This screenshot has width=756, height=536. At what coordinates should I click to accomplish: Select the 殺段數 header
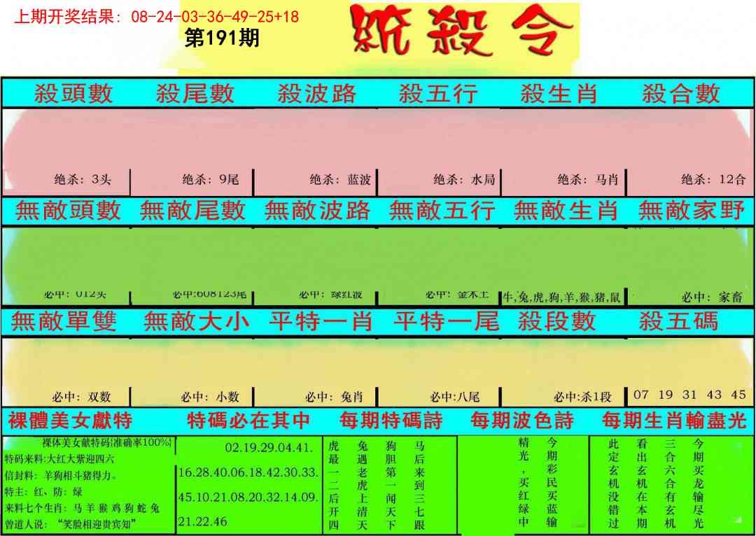tap(557, 321)
